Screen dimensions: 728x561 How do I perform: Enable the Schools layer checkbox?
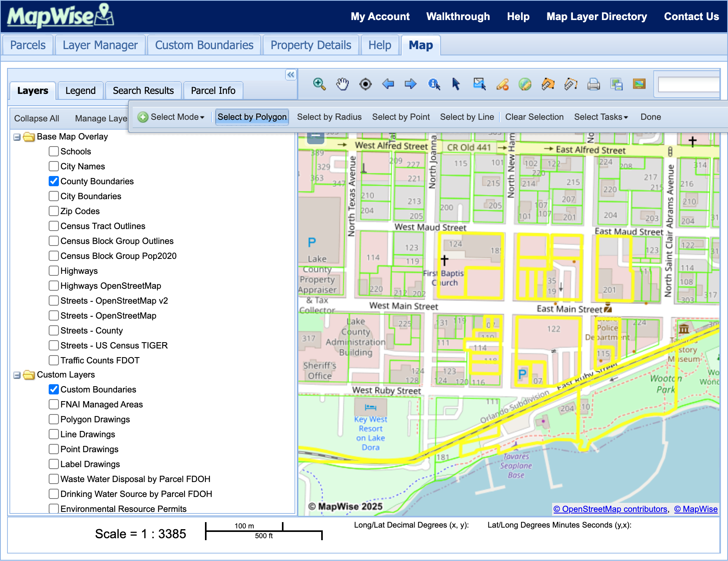54,151
